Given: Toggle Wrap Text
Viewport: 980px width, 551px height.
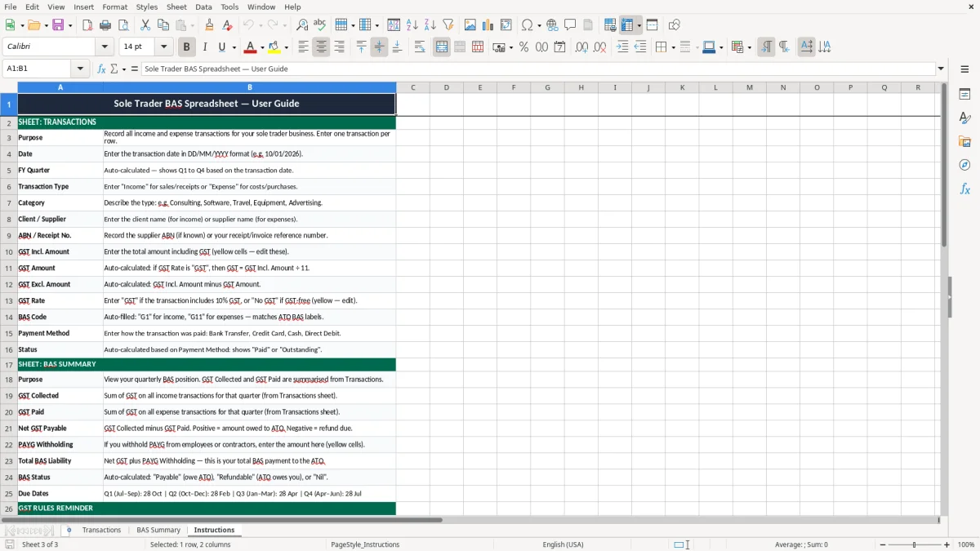Looking at the screenshot, I should (420, 47).
